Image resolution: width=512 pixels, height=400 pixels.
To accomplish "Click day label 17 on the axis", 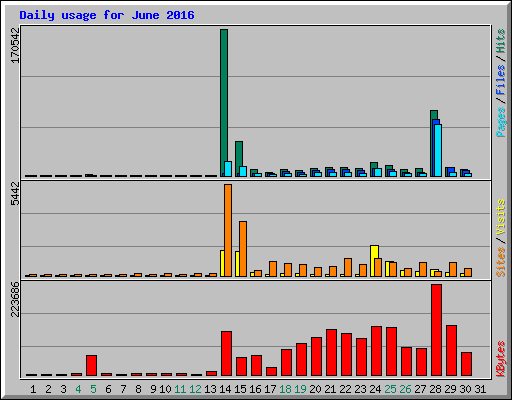I will 270,389.
